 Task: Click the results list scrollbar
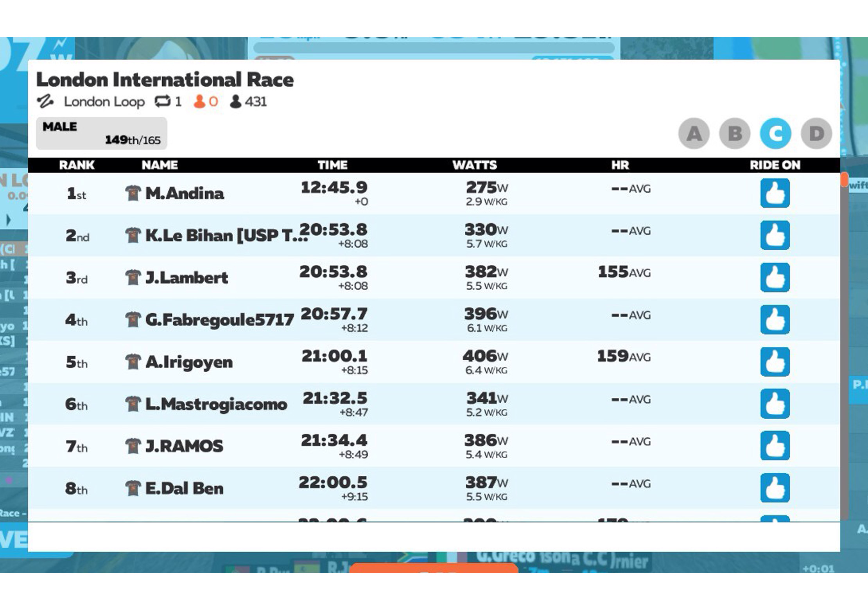[x=845, y=344]
